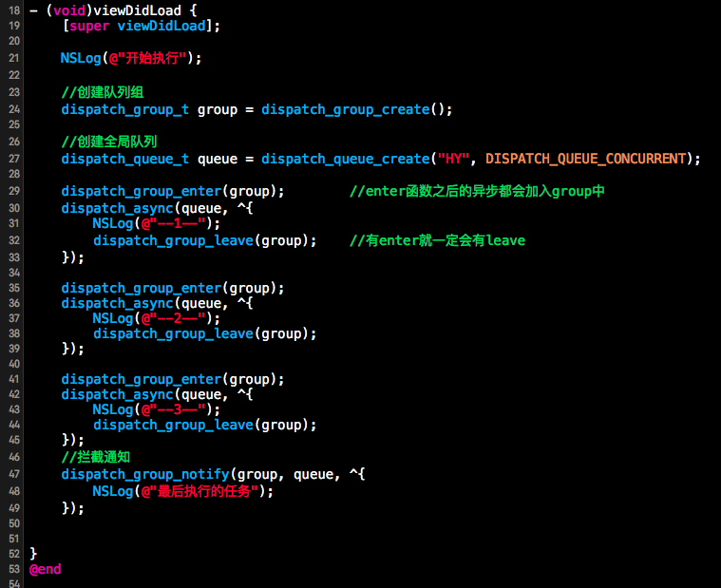This screenshot has width=721, height=588.
Task: Click the NSLog "--1--" statement
Action: (x=157, y=223)
